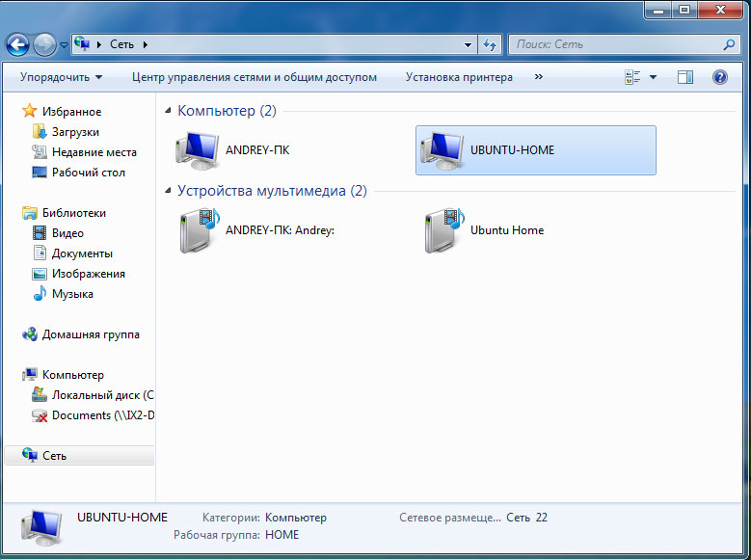Select the ANDREY-ПК computer icon
The image size is (751, 560).
tap(198, 150)
